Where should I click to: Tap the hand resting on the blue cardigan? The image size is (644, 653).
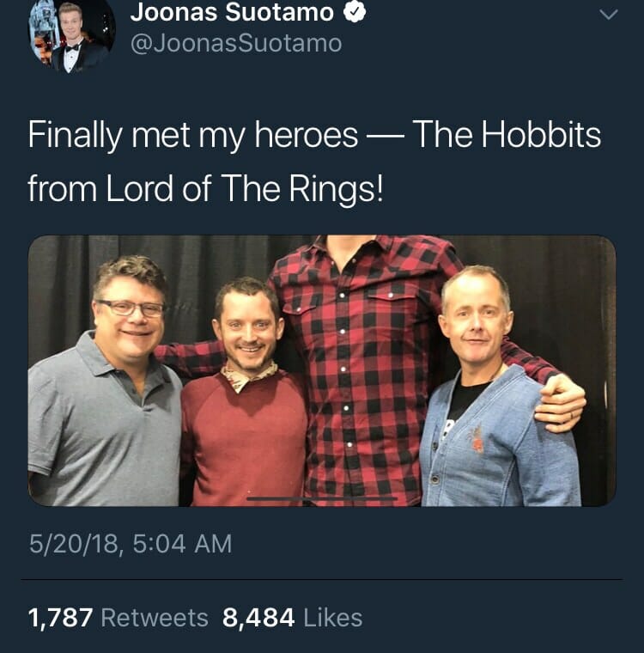point(560,402)
